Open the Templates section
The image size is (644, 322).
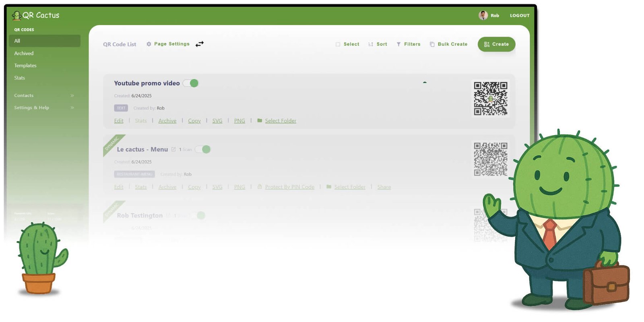click(x=25, y=66)
